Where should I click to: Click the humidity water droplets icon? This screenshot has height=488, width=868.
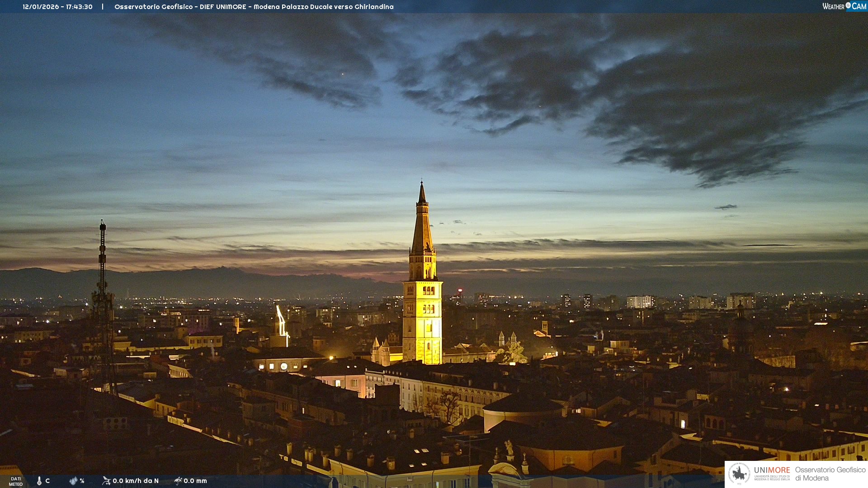(73, 481)
